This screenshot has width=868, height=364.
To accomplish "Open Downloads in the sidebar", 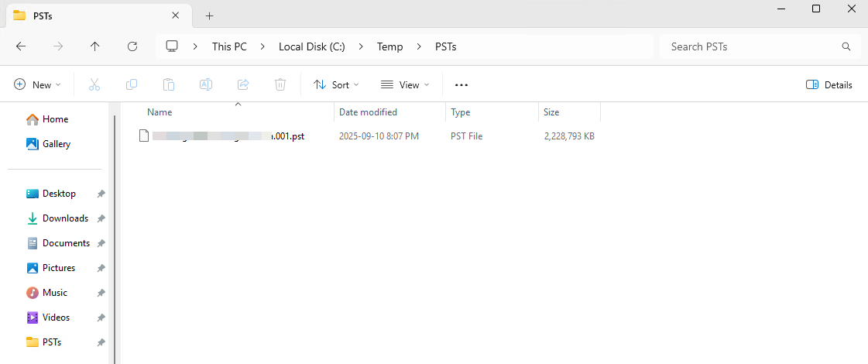I will coord(65,218).
